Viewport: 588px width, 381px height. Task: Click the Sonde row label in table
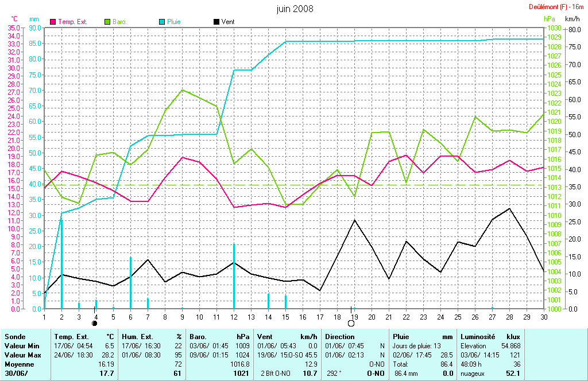[x=15, y=336]
